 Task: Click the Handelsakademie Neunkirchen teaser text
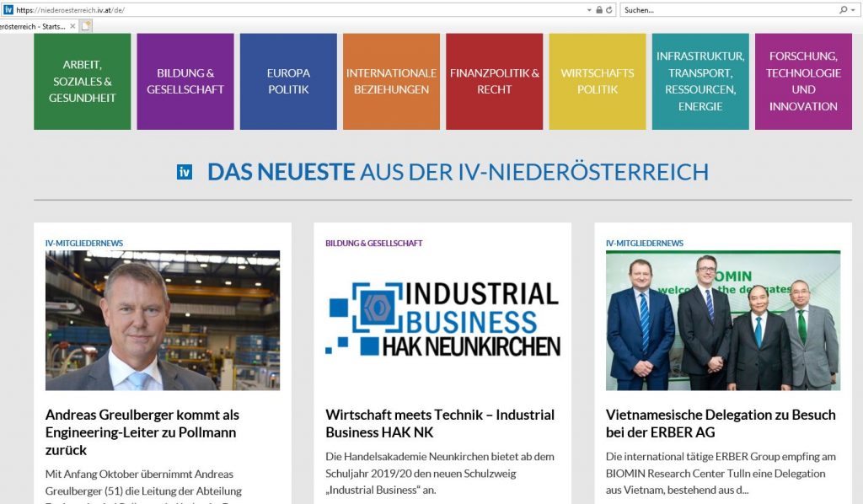tap(440, 473)
